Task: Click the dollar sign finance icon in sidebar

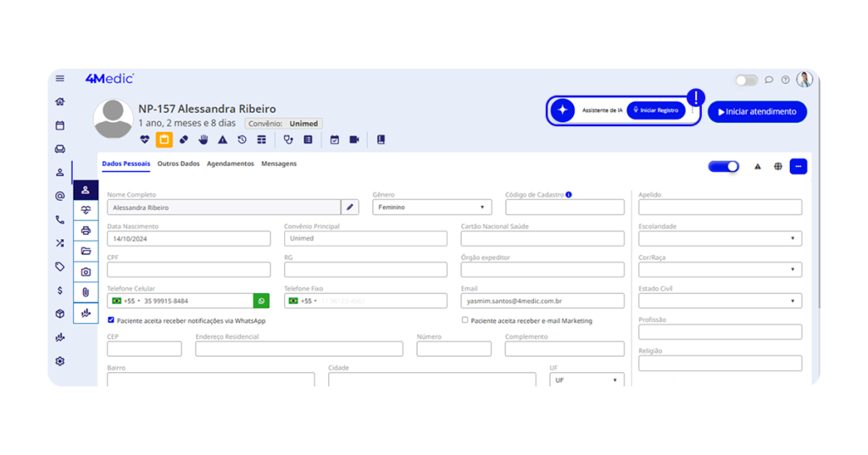Action: pyautogui.click(x=59, y=291)
